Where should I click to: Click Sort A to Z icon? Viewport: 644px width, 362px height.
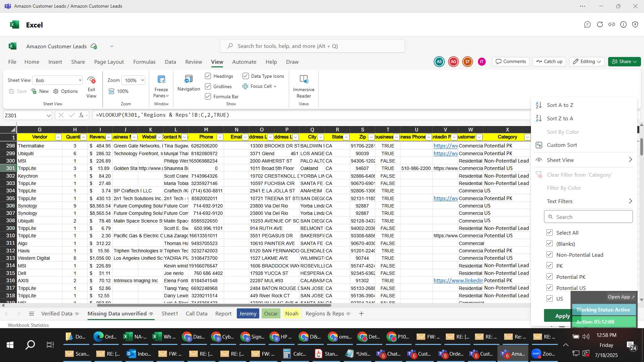(x=539, y=105)
